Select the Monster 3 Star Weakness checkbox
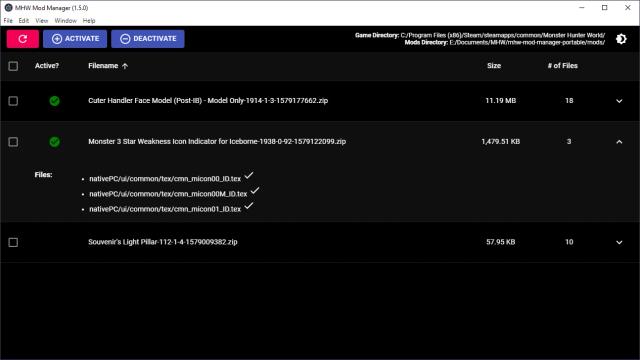The height and width of the screenshot is (360, 640). [13, 142]
